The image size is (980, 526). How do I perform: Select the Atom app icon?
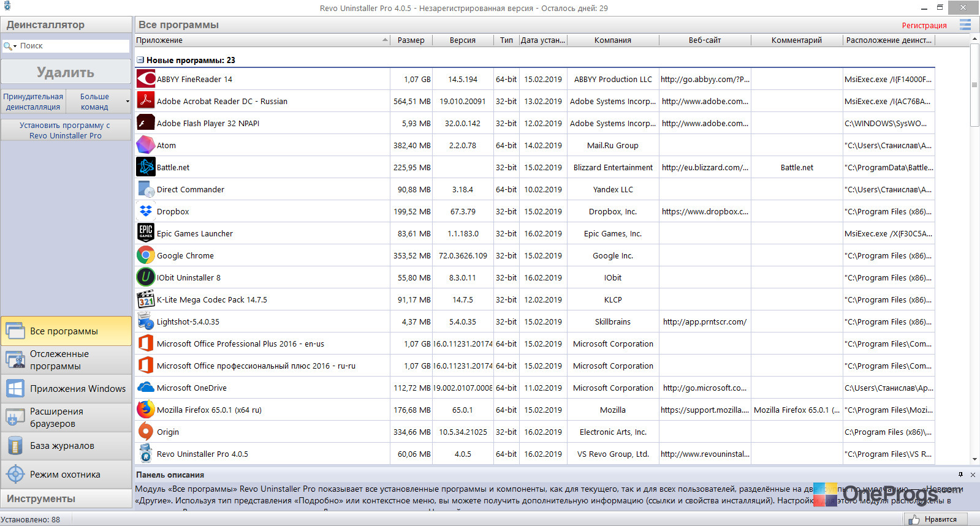click(146, 145)
